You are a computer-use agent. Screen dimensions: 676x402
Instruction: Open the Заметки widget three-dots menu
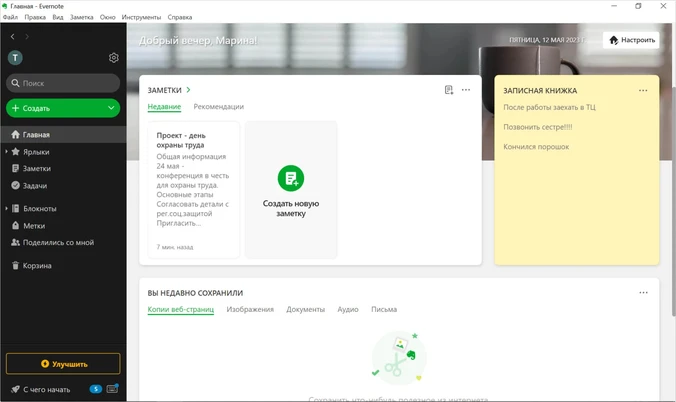click(x=466, y=90)
